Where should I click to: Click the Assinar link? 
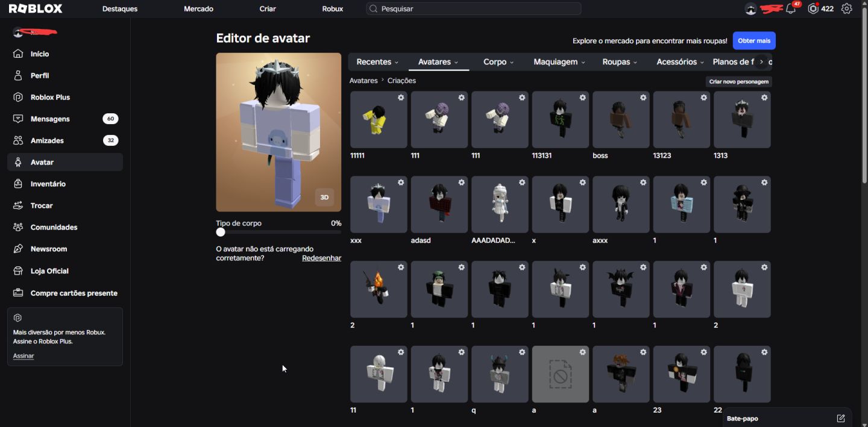coord(24,356)
